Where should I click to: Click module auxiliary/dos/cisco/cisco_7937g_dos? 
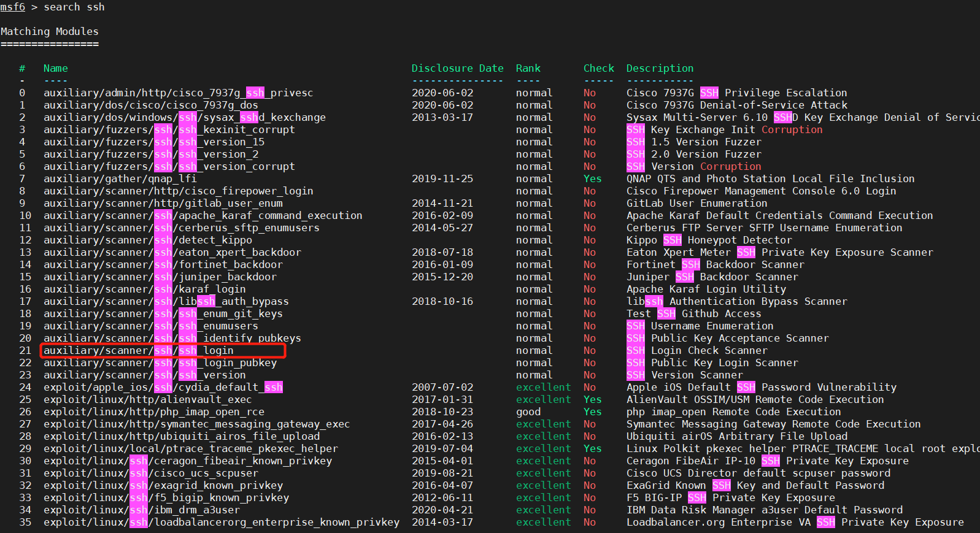[x=151, y=105]
